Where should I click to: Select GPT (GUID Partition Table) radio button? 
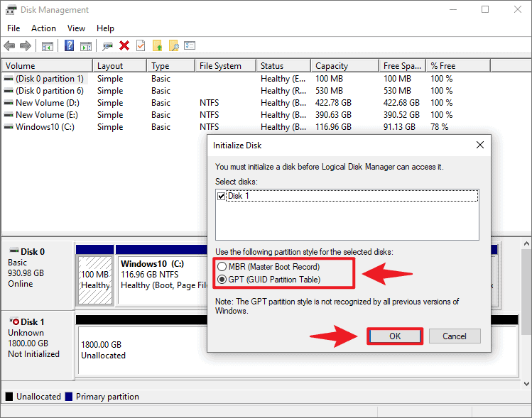click(222, 280)
